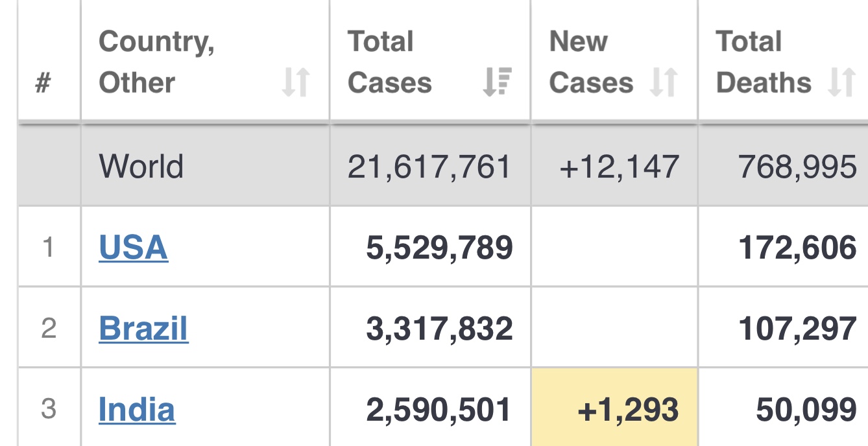Sort table by Total Cases header

point(389,62)
